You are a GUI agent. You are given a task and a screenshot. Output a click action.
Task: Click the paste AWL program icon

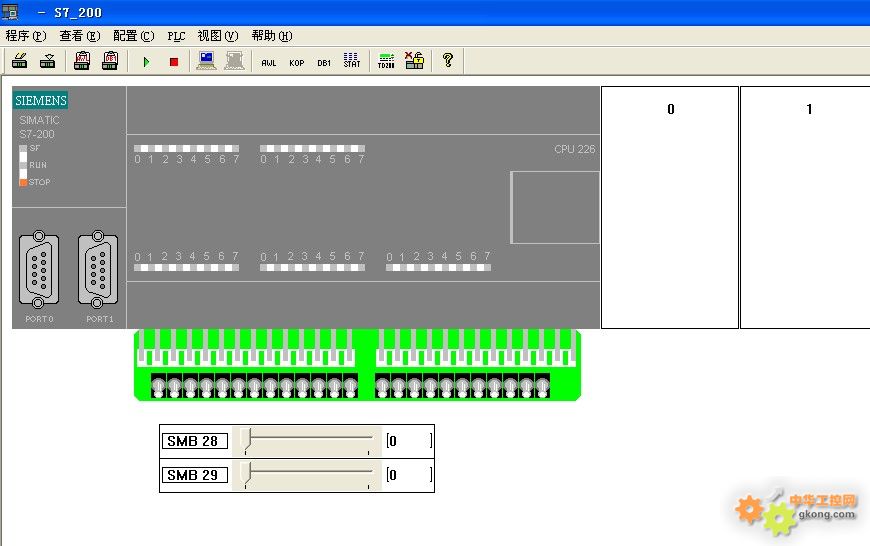(x=82, y=60)
